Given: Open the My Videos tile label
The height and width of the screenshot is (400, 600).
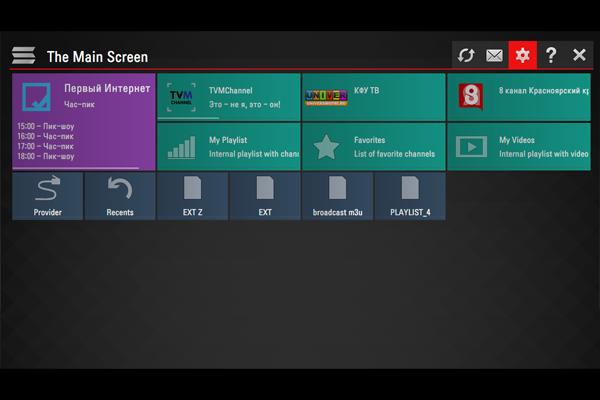Looking at the screenshot, I should pos(517,140).
